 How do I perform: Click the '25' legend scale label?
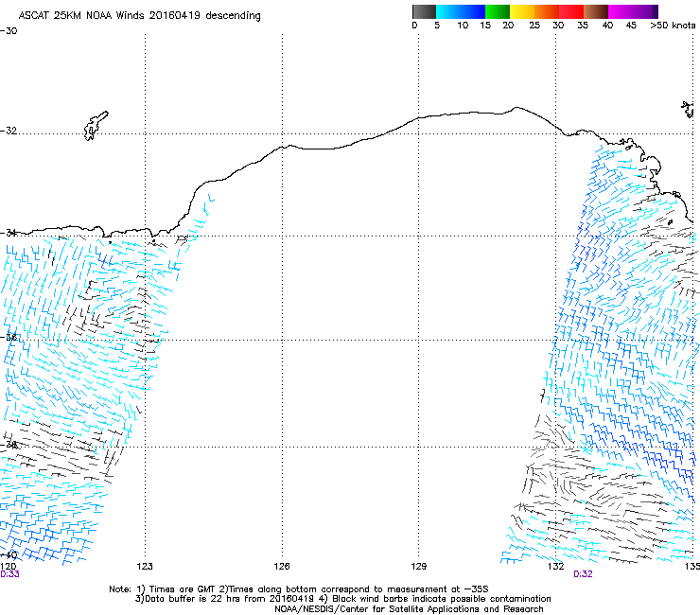pyautogui.click(x=534, y=25)
